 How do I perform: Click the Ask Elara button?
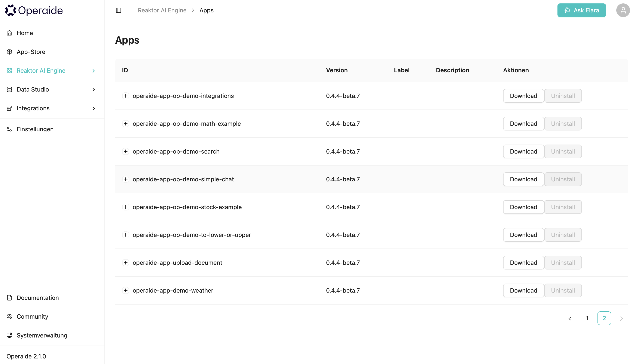coord(581,10)
